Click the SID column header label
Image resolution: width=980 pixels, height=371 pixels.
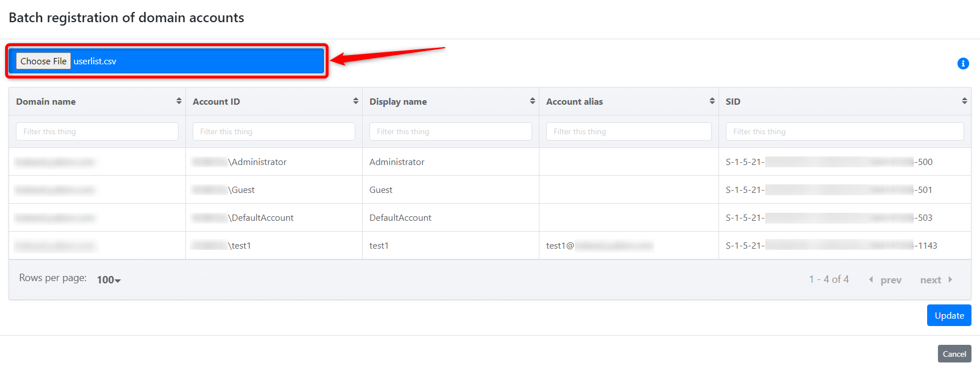click(733, 101)
